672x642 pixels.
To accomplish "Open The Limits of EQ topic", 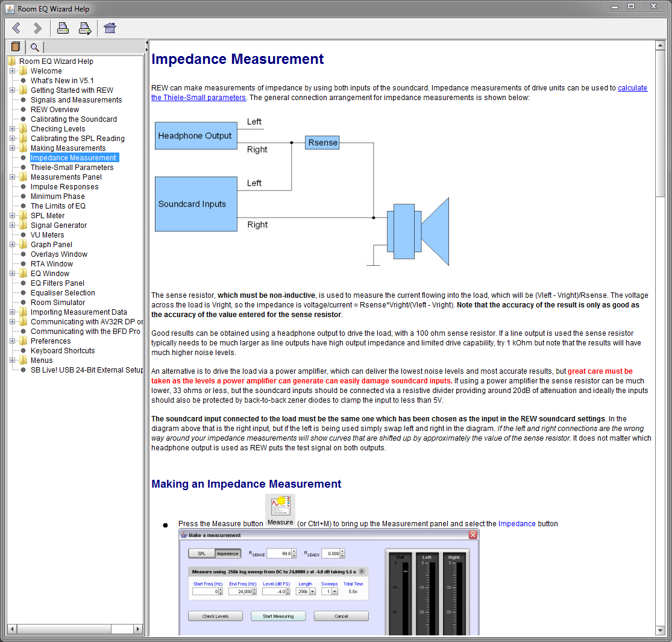I will coord(58,206).
